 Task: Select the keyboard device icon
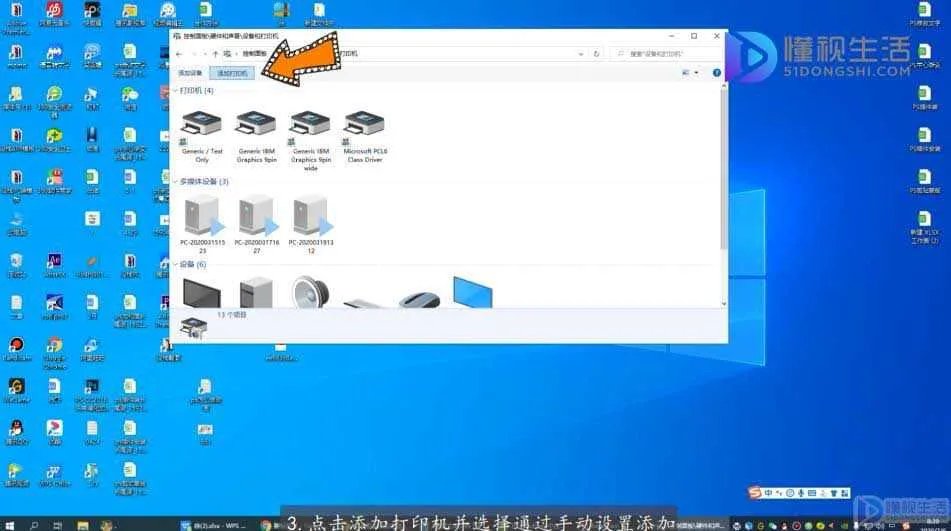pyautogui.click(x=364, y=301)
